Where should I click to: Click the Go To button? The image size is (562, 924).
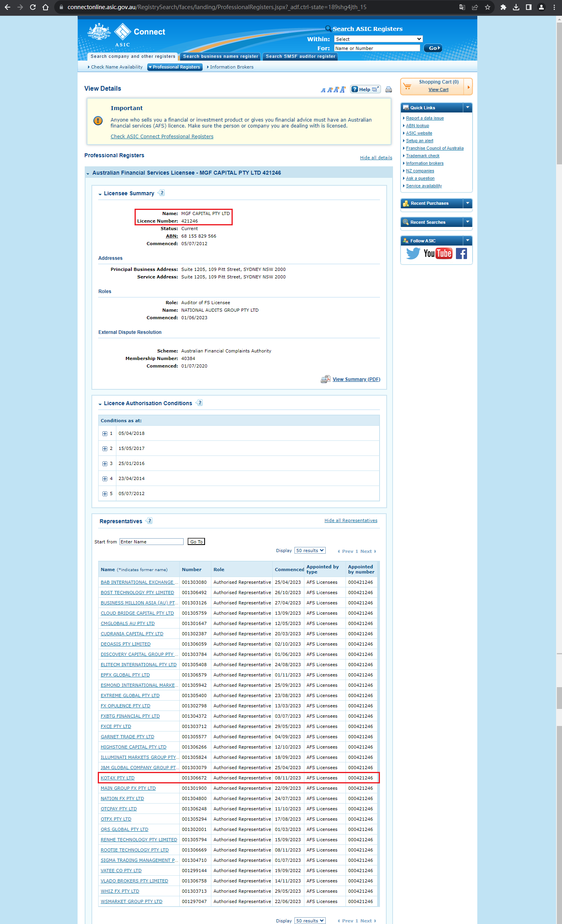click(x=196, y=541)
